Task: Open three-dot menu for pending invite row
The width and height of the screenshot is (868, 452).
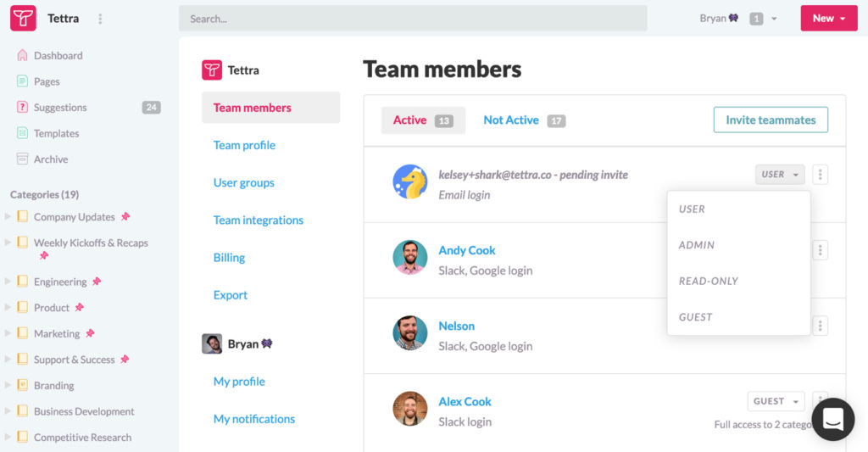Action: (x=820, y=175)
